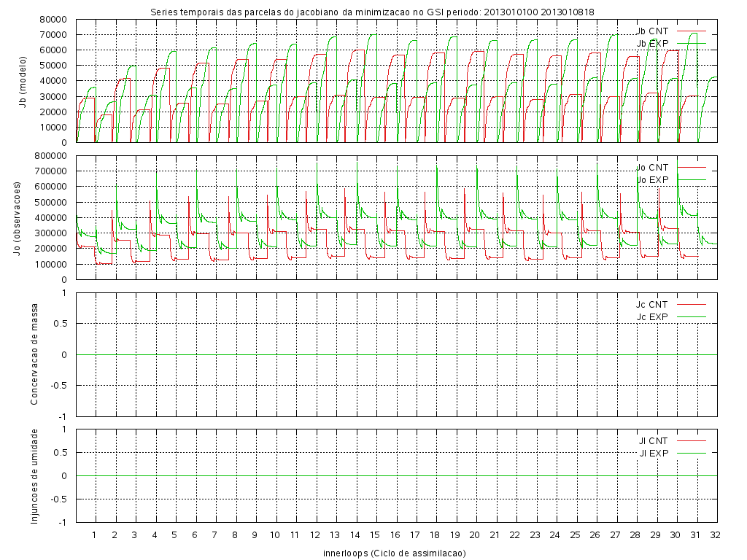747x560 pixels.
Task: Click the Jc EXP legend label
Action: point(652,316)
